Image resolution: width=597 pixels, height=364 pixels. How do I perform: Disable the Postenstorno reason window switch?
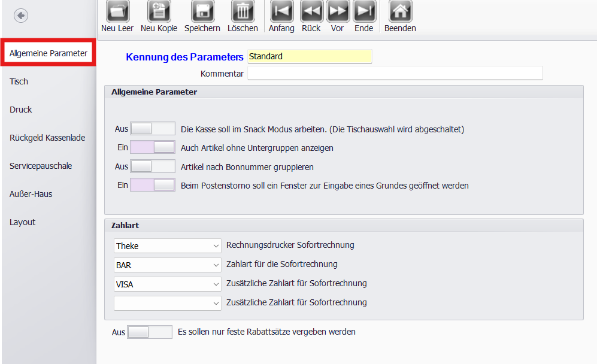[x=153, y=185]
